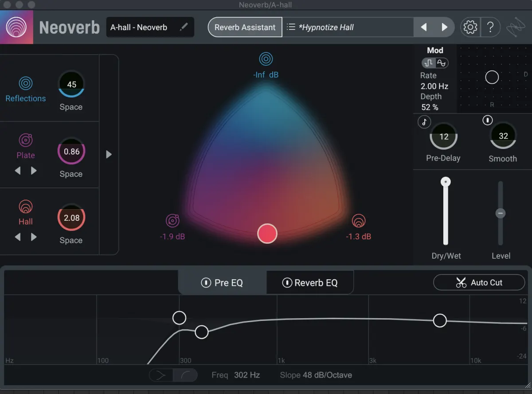Switch to the Pre EQ tab

pyautogui.click(x=223, y=283)
